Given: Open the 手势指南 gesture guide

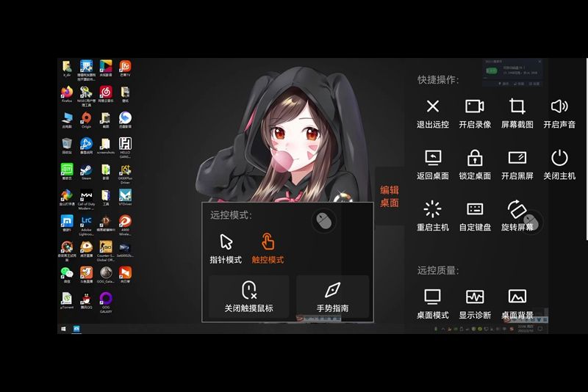Looking at the screenshot, I should pyautogui.click(x=333, y=297).
